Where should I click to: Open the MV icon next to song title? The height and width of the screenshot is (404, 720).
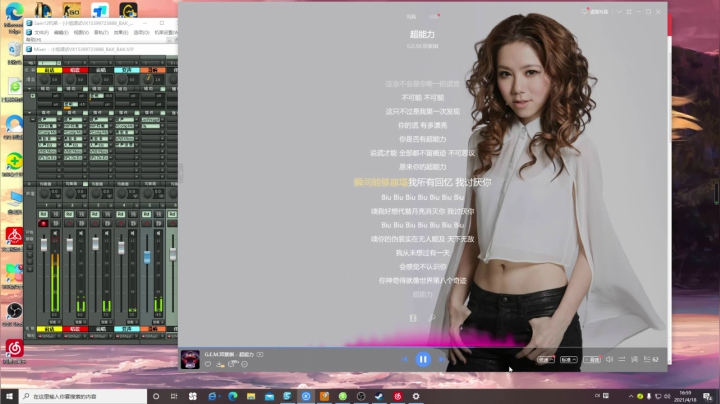260,354
